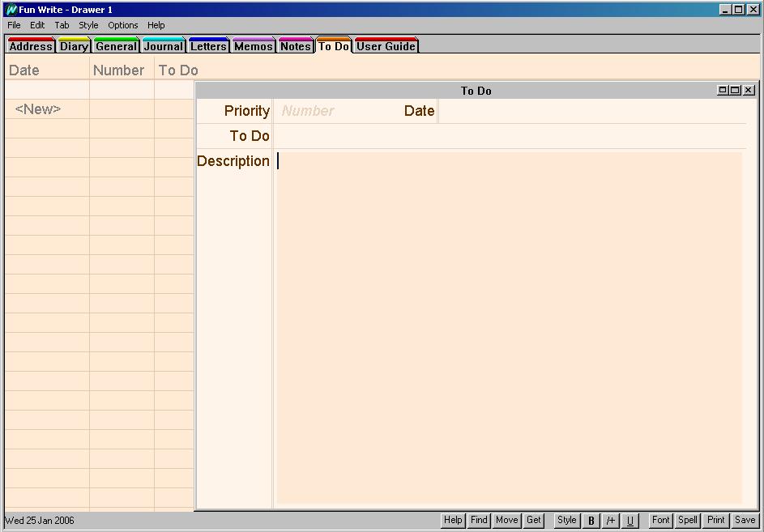Run the Spell check button
This screenshot has width=764, height=532.
(x=688, y=521)
